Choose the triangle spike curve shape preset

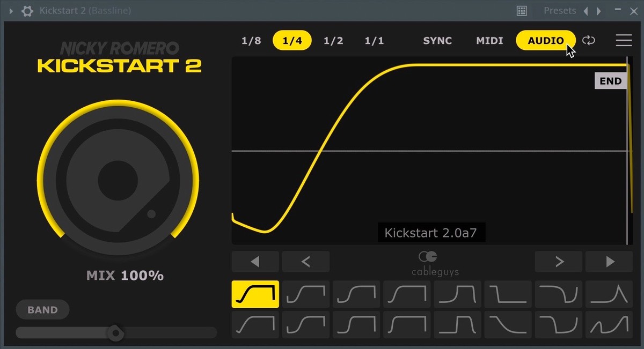point(609,294)
